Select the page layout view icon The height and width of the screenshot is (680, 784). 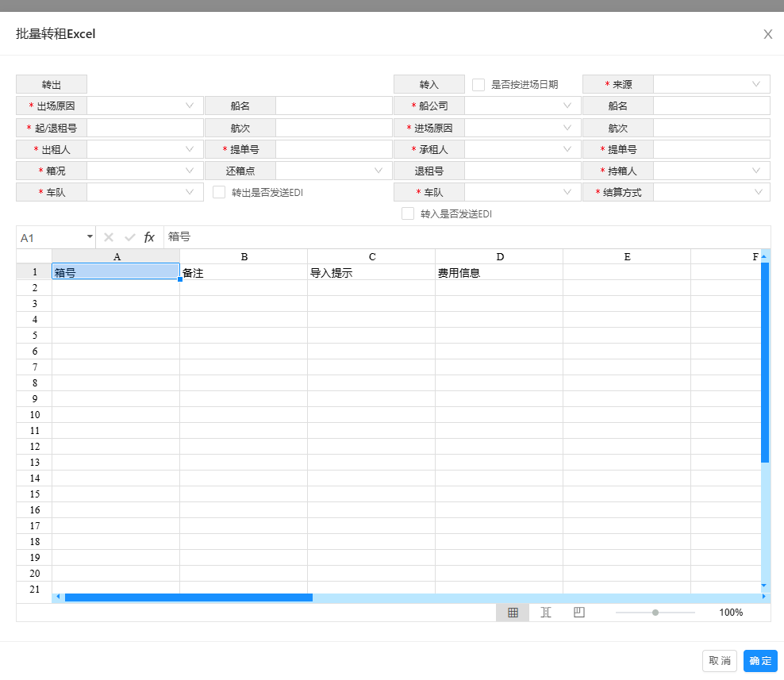click(546, 613)
